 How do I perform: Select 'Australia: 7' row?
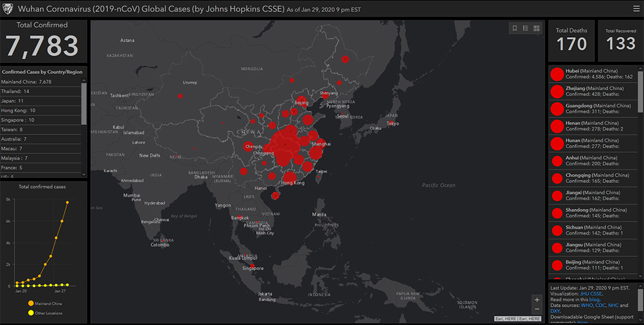tap(40, 139)
